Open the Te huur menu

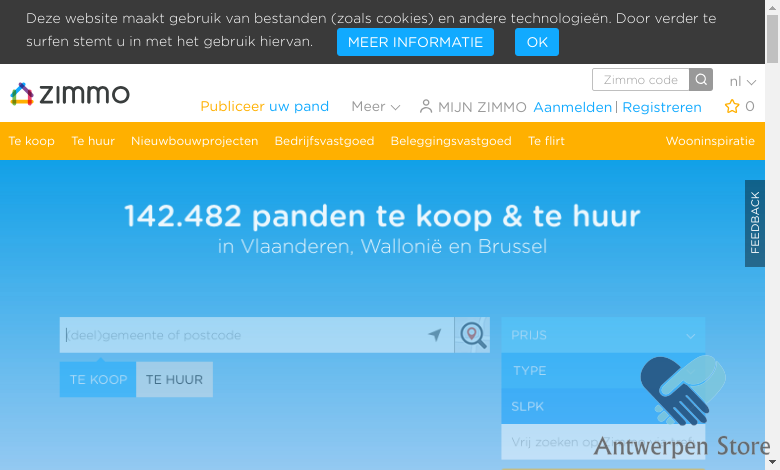pyautogui.click(x=93, y=141)
